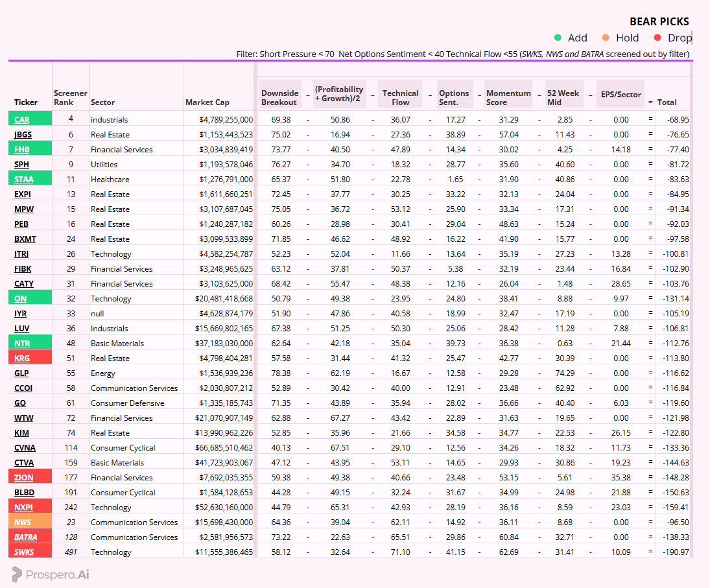Screen dimensions: 710x588
Task: Open the JBGS ticker link
Action: 23,134
